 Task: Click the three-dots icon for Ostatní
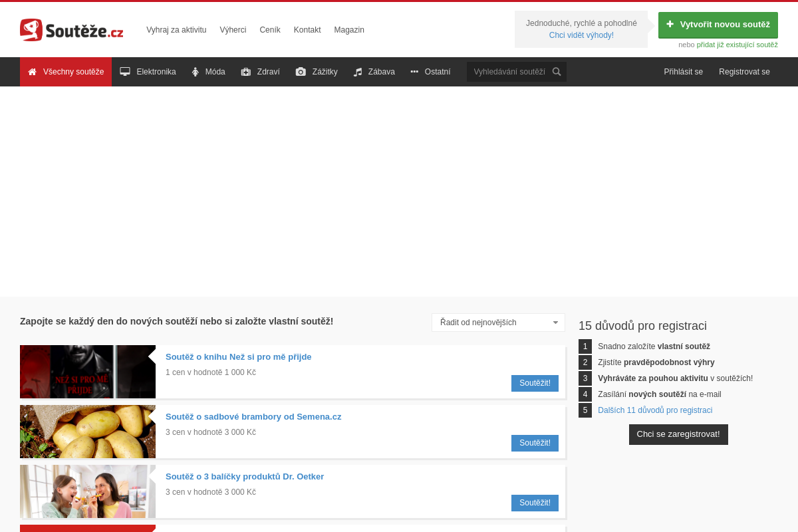point(414,72)
